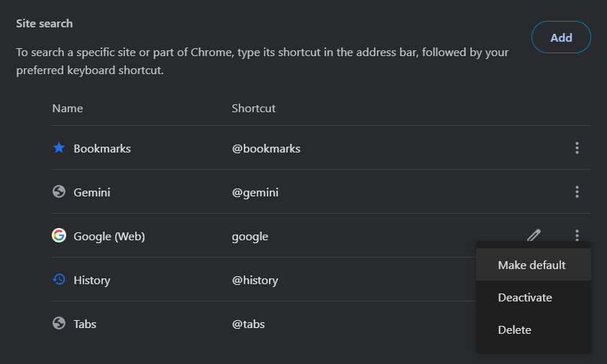Click the Google logo icon
The image size is (607, 364).
pyautogui.click(x=59, y=235)
